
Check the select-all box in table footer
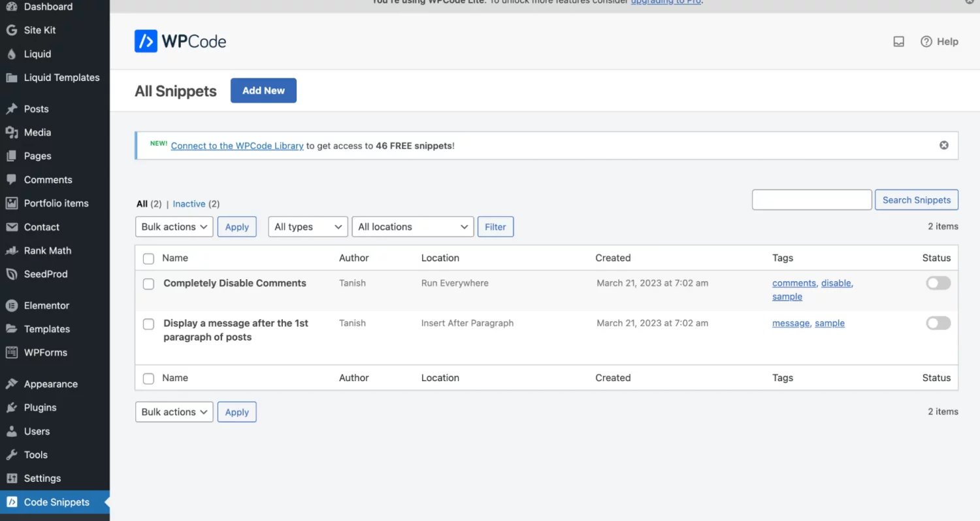(148, 378)
